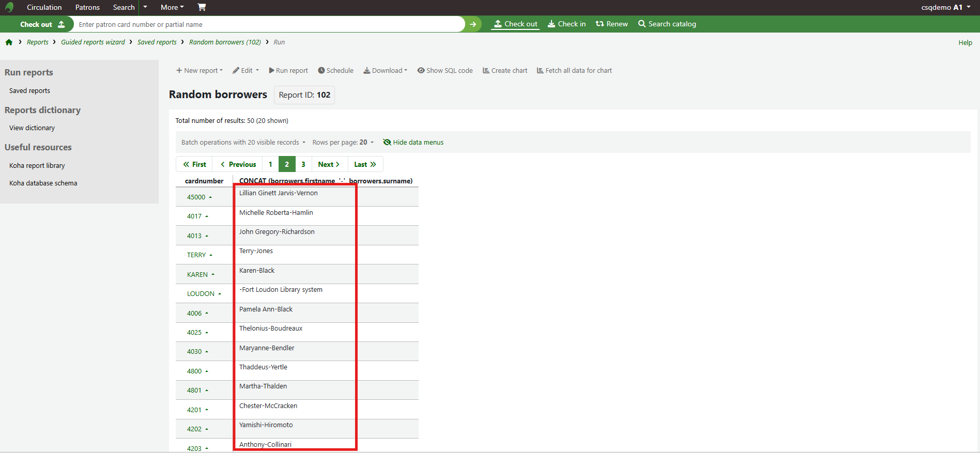Hide data menus toggle

pyautogui.click(x=413, y=143)
